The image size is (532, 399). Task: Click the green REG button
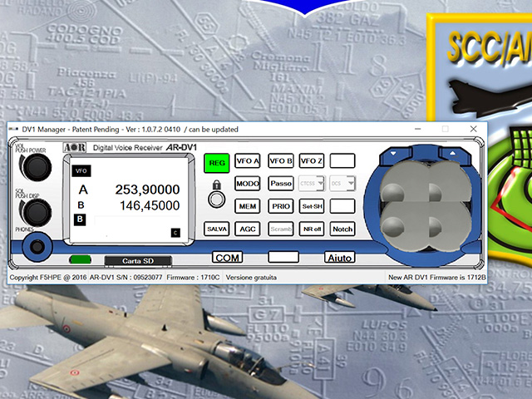tap(217, 163)
